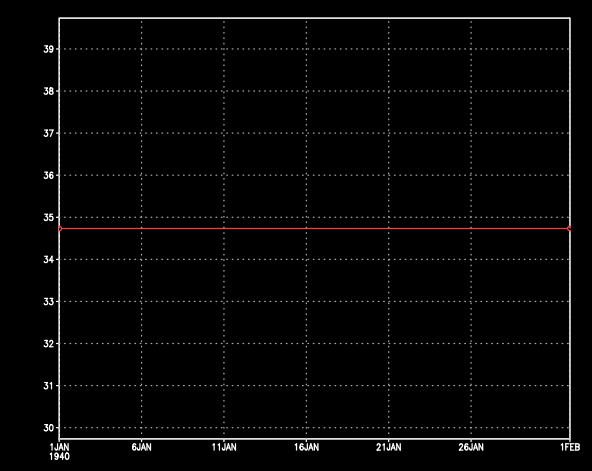This screenshot has height=471, width=592.
Task: Click the 38 y-axis label
Action: tap(48, 91)
